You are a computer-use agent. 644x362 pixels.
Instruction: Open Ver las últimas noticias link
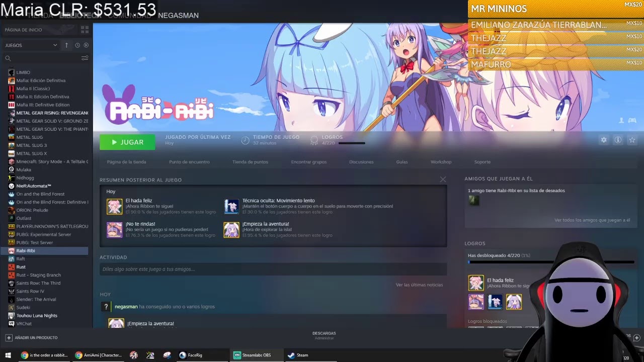point(419,285)
